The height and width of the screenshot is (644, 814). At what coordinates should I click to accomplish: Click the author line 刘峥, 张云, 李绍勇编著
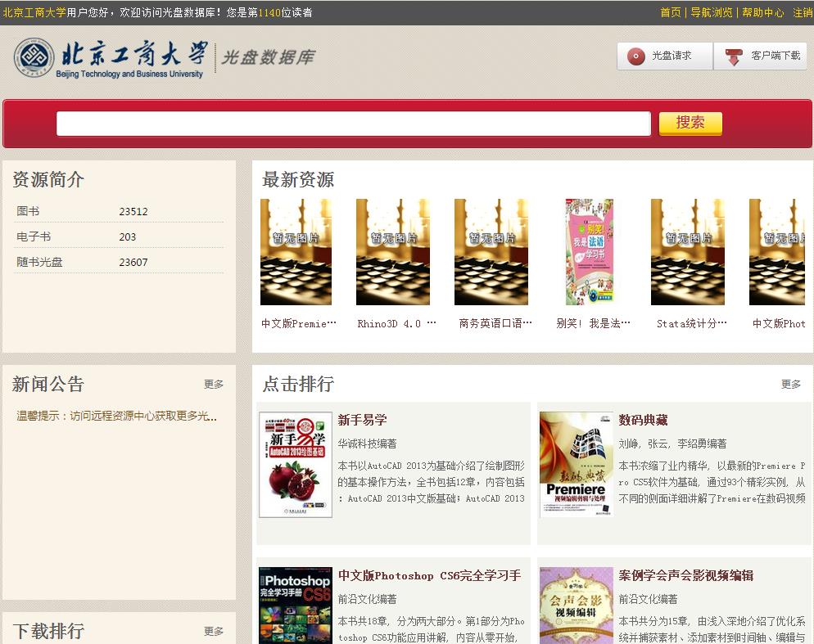672,444
